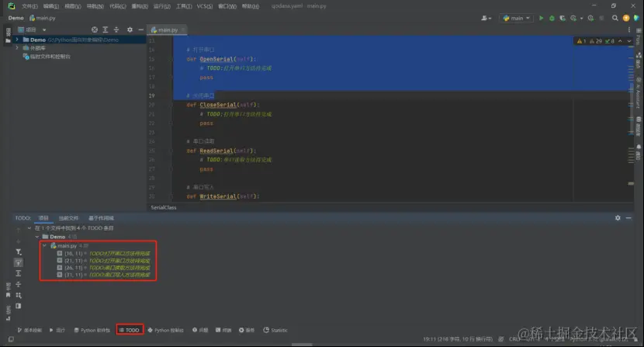644x347 pixels.
Task: Expand the external libraries node
Action: pyautogui.click(x=17, y=47)
